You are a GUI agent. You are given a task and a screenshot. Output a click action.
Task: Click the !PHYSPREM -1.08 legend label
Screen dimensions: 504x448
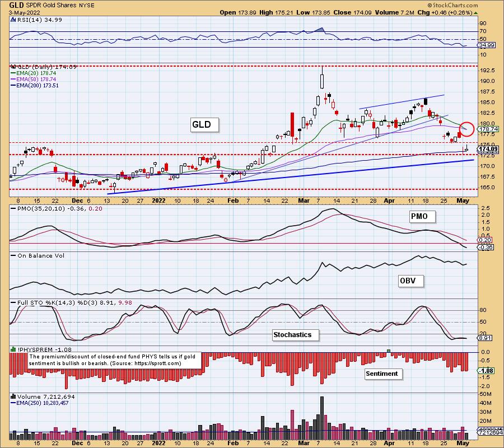click(44, 349)
